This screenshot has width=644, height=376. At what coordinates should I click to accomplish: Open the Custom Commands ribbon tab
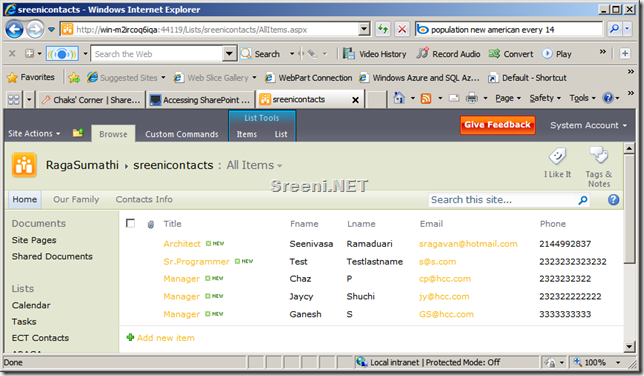click(x=182, y=134)
